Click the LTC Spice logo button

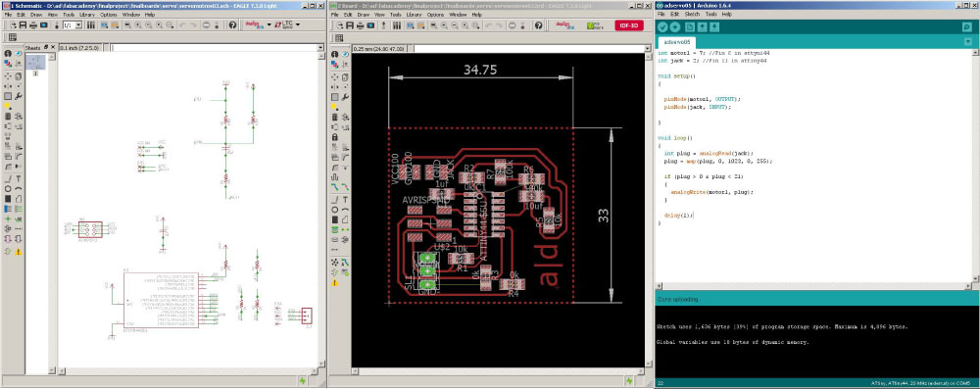pyautogui.click(x=283, y=25)
